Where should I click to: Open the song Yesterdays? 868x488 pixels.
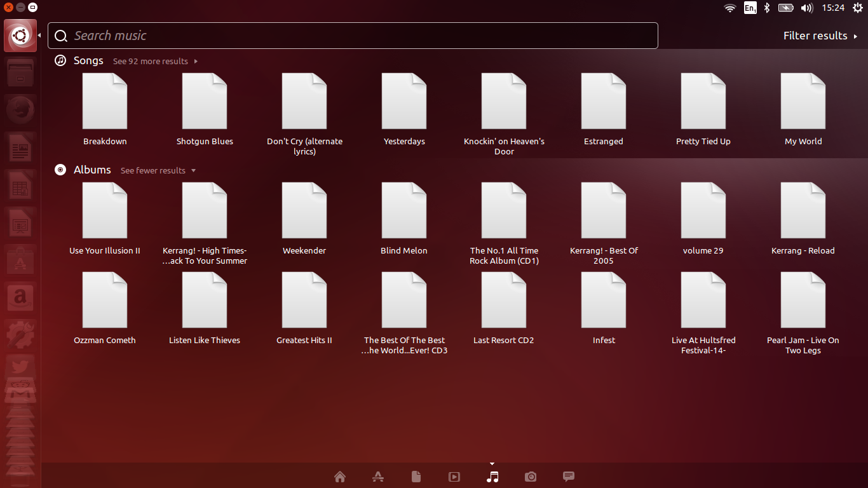pyautogui.click(x=404, y=109)
